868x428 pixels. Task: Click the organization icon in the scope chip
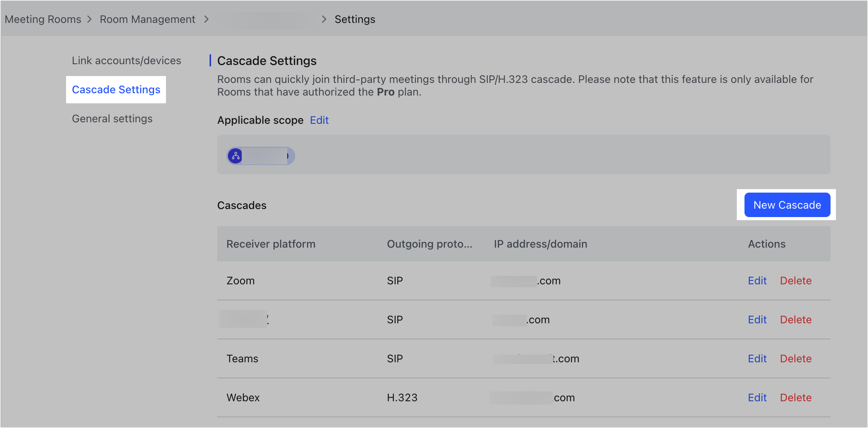(236, 156)
